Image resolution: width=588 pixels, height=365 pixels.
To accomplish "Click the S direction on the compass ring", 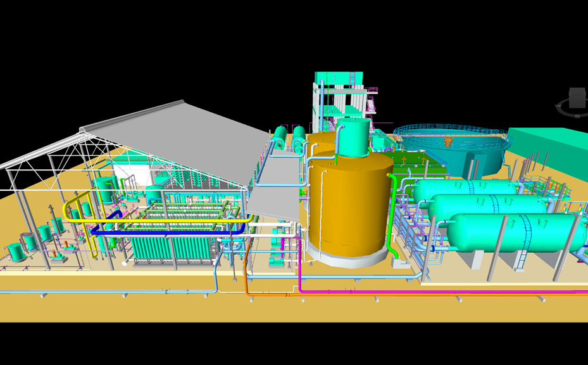I will (577, 117).
